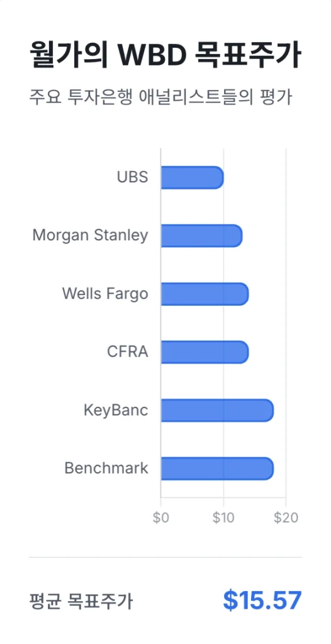Click the KeyBanc label
331x644 pixels.
[116, 410]
